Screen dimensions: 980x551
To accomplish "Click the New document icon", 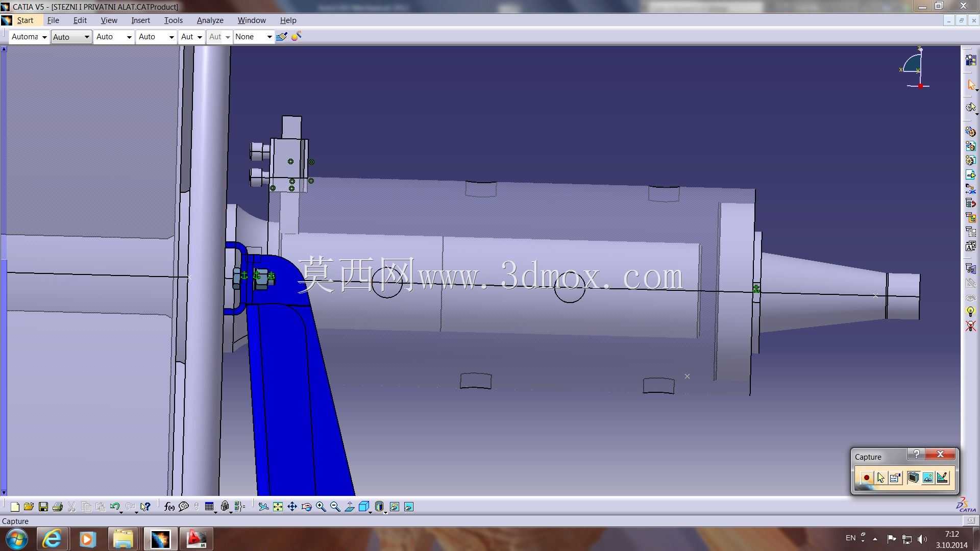I will pos(15,507).
